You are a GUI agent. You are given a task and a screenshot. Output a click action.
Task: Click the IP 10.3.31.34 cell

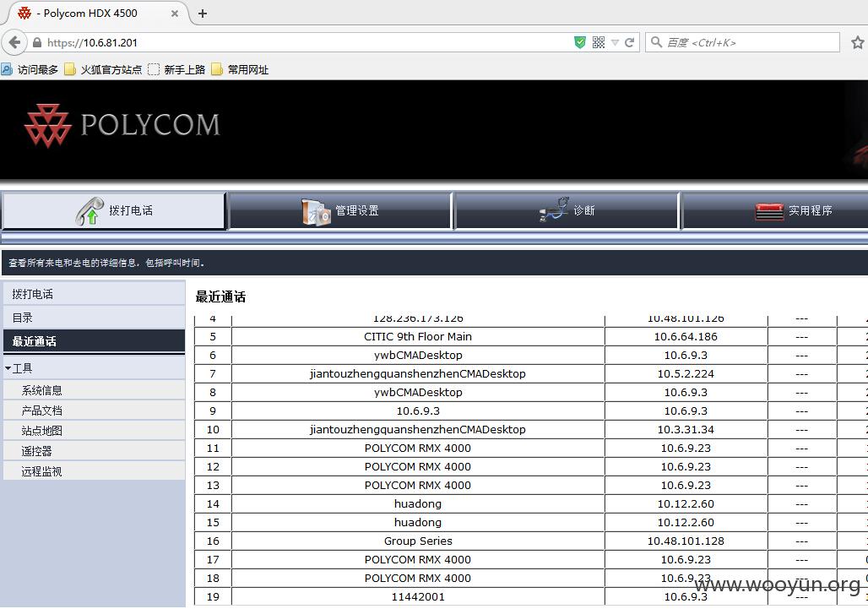[x=686, y=430]
